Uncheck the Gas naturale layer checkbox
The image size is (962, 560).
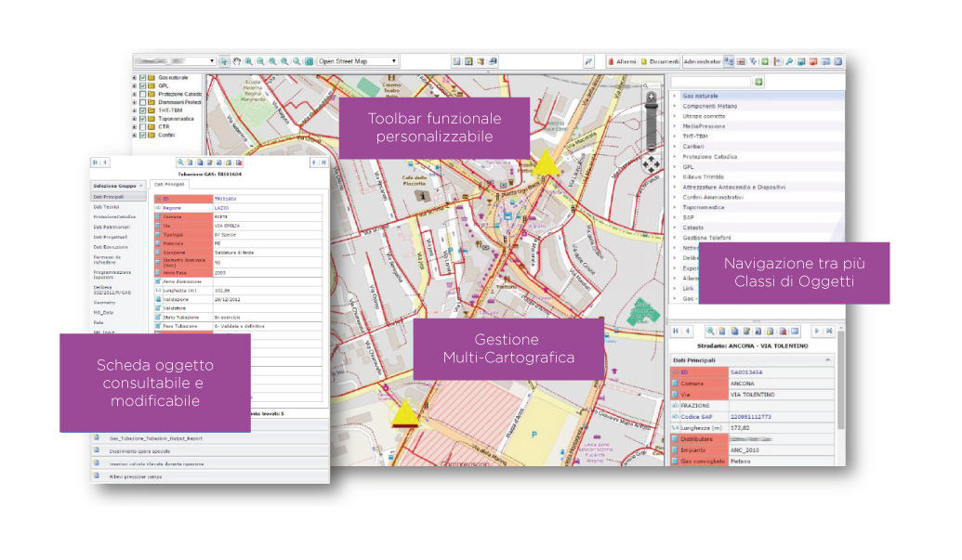142,78
